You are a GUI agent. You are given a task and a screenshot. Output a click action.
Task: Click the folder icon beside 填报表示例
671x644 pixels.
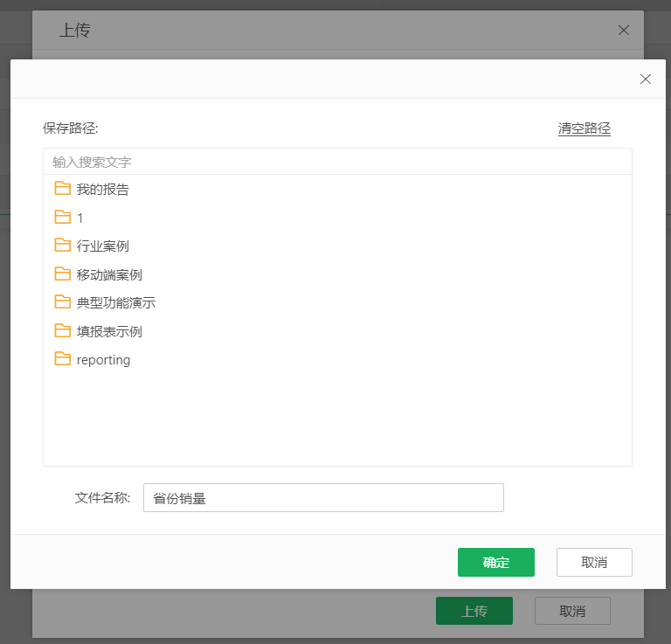[x=62, y=331]
